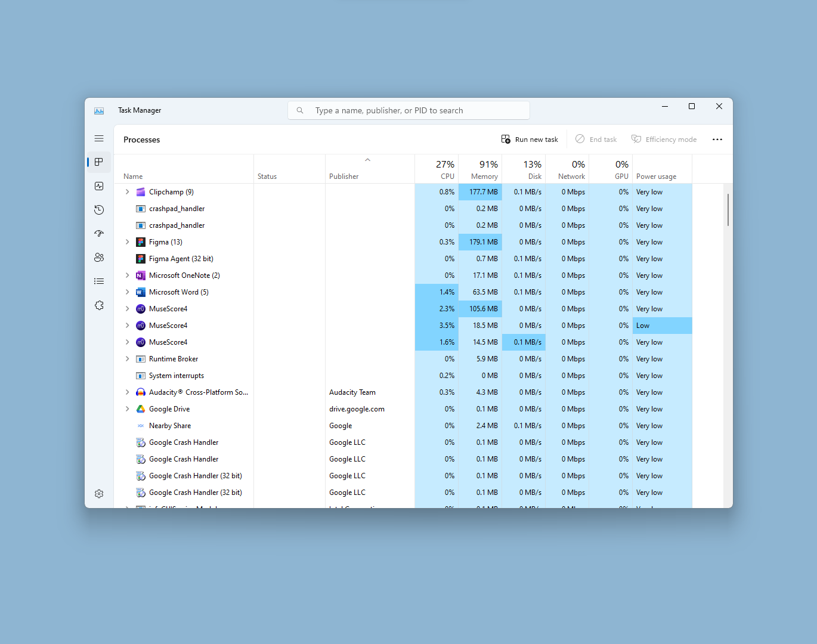Sort by the Network column

point(567,169)
